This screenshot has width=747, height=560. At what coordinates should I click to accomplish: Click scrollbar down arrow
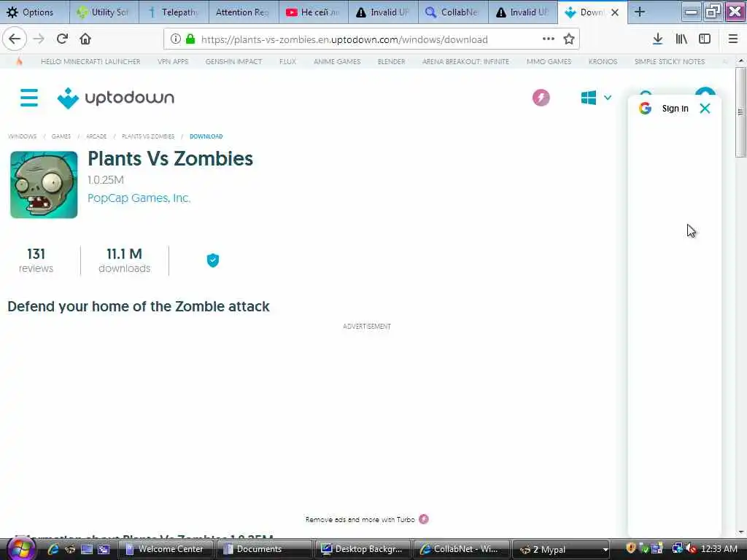pyautogui.click(x=740, y=532)
